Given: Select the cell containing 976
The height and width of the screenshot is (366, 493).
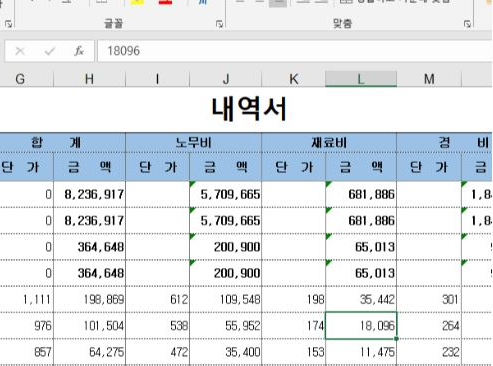Looking at the screenshot, I should pos(27,326).
